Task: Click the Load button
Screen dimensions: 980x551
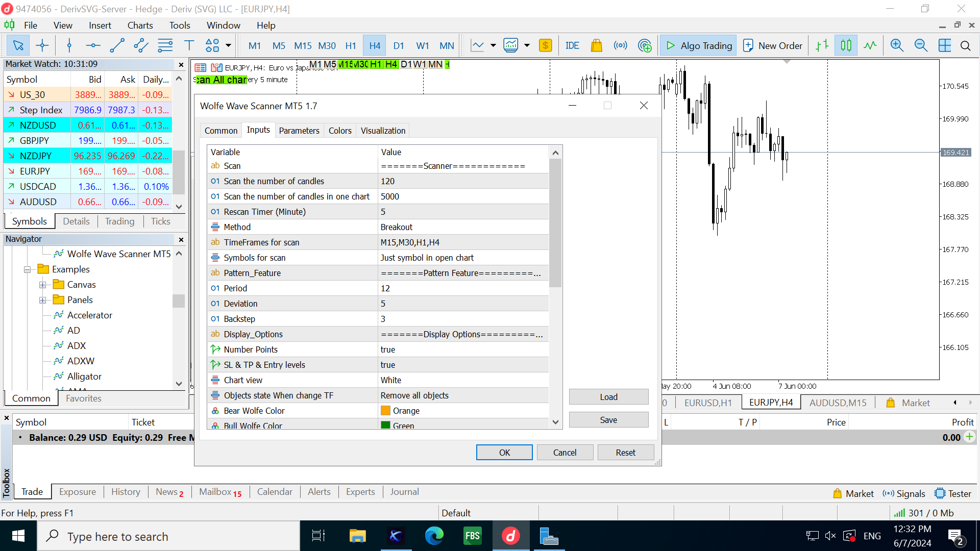Action: (608, 397)
